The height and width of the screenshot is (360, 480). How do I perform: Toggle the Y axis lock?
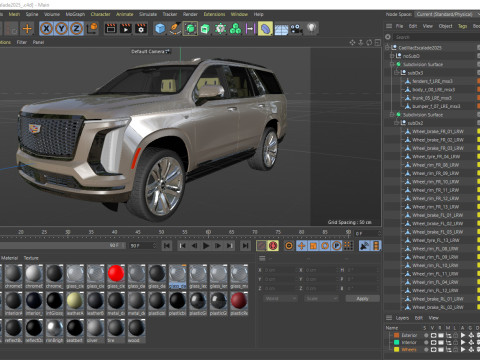[x=61, y=29]
